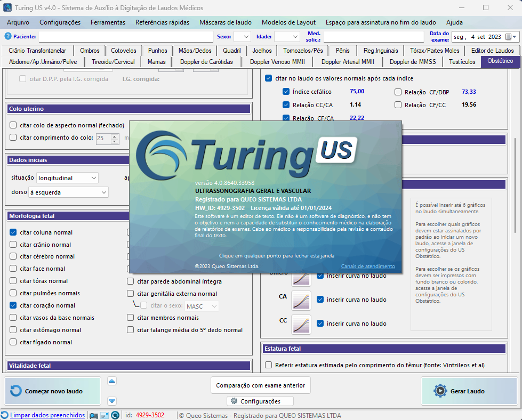Click the blue down arrow button
The image size is (522, 420).
point(112,401)
